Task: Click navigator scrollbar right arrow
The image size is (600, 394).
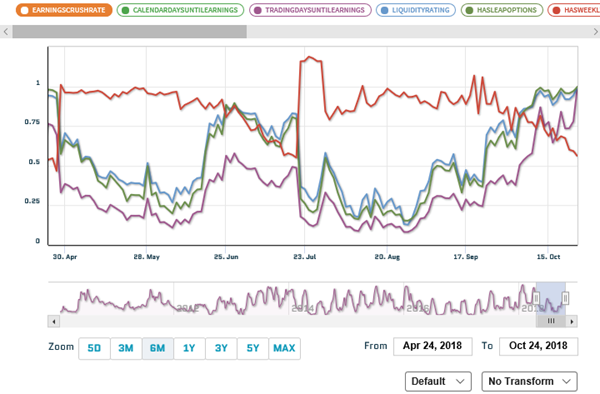Action: click(x=572, y=321)
